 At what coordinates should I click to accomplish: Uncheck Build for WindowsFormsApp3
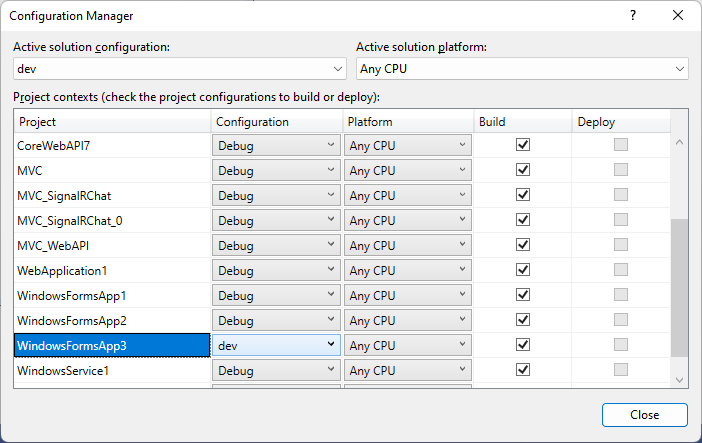[x=523, y=344]
